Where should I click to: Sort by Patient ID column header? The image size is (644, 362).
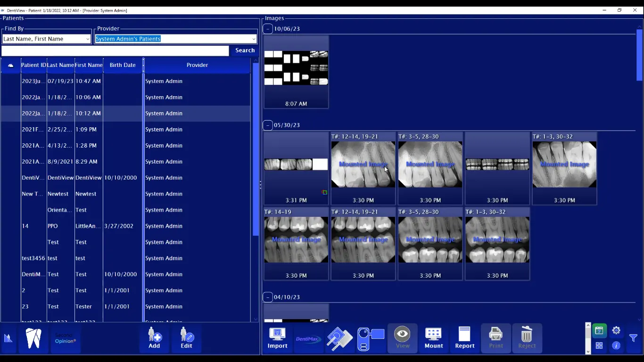click(33, 65)
